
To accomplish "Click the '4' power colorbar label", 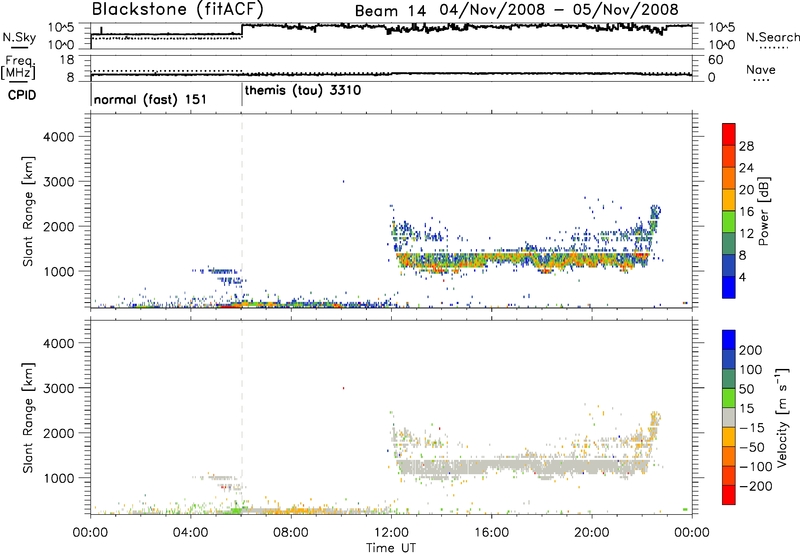I will pos(742,277).
